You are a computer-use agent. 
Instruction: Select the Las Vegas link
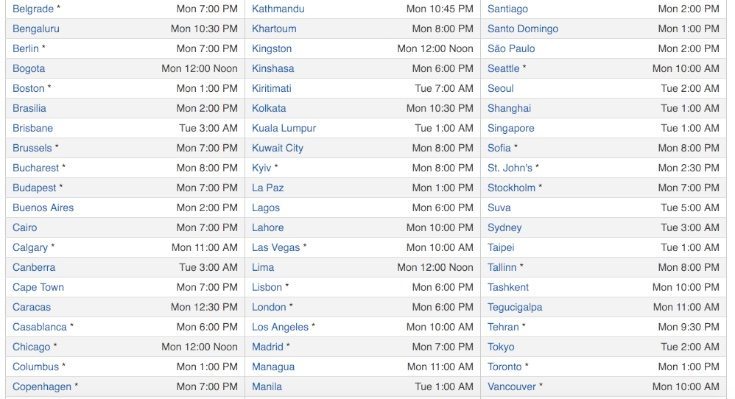pos(276,248)
